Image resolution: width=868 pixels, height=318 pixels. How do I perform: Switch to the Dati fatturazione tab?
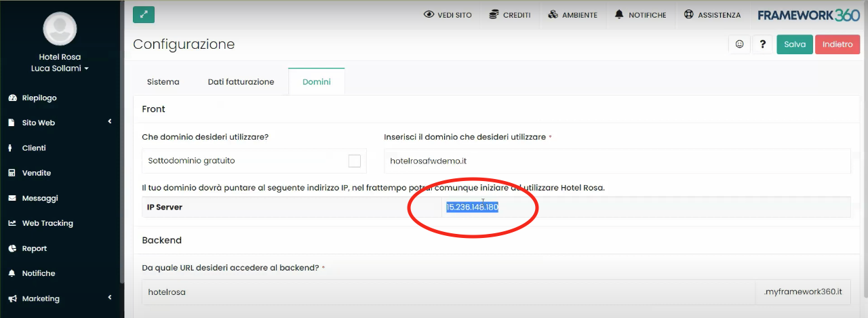pyautogui.click(x=241, y=81)
